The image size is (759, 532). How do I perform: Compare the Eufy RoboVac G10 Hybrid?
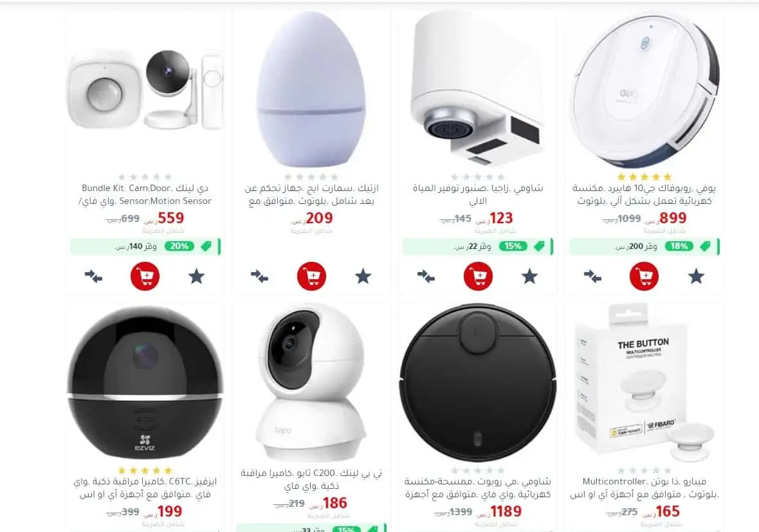point(592,277)
